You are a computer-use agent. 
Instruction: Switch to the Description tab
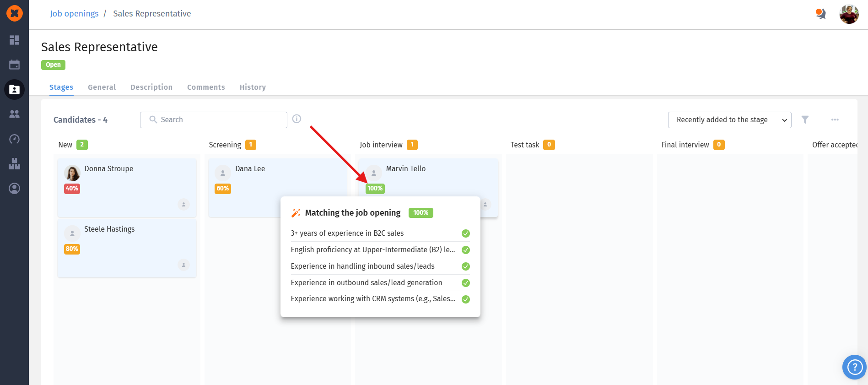(151, 87)
